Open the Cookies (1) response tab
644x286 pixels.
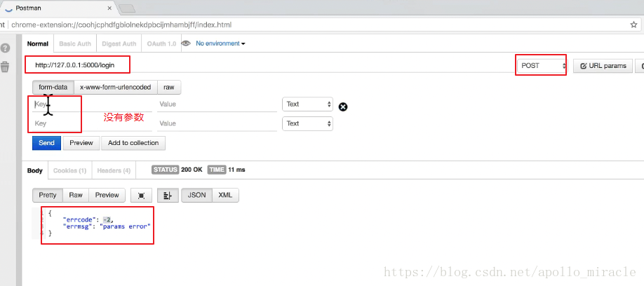point(70,171)
